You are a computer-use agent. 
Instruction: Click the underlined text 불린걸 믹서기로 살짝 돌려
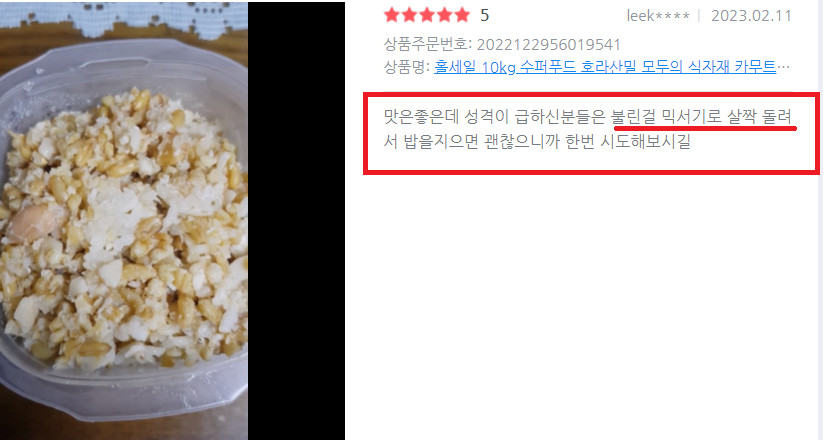pos(701,116)
